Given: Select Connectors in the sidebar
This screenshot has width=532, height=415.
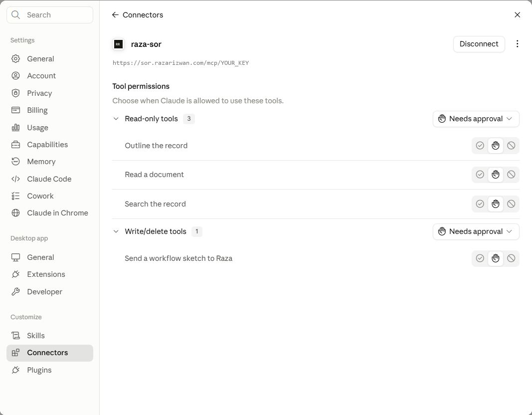Looking at the screenshot, I should [x=50, y=353].
